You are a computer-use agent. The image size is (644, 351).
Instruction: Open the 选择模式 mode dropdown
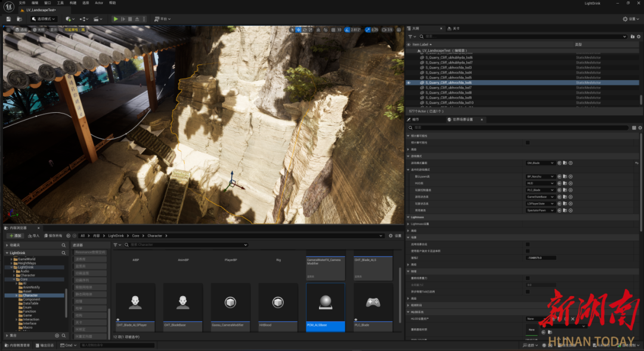(43, 19)
